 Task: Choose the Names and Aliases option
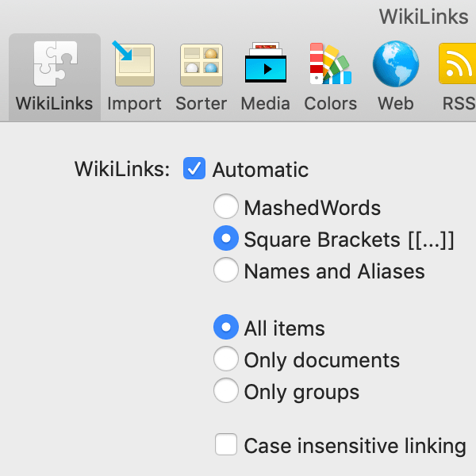tap(225, 270)
